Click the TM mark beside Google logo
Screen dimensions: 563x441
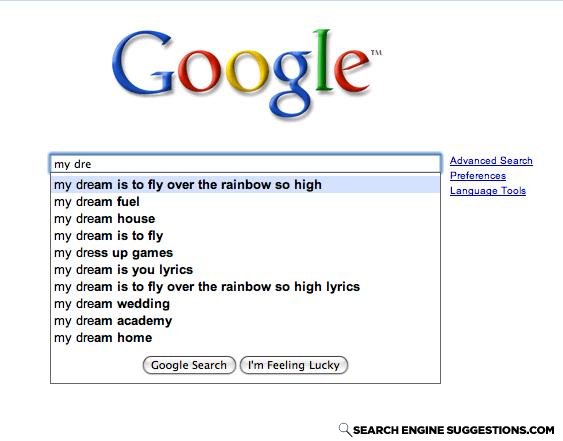(x=376, y=53)
